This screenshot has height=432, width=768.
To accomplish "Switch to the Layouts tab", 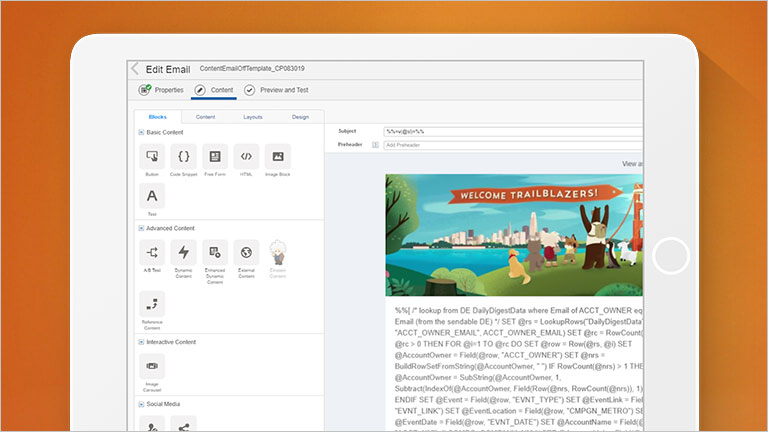I will [x=253, y=117].
